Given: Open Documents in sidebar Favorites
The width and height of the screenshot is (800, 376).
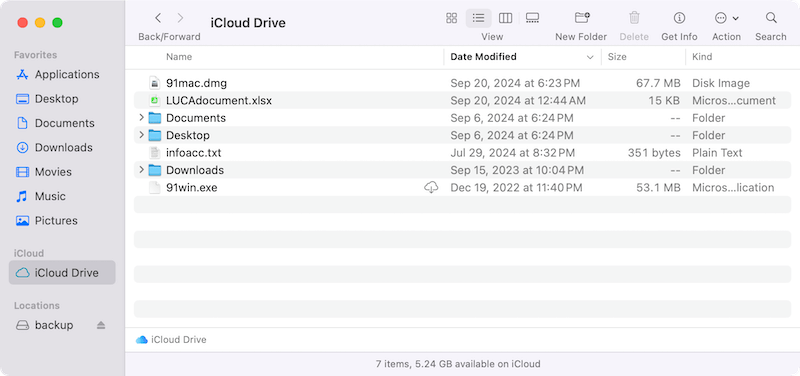Looking at the screenshot, I should click(55, 123).
